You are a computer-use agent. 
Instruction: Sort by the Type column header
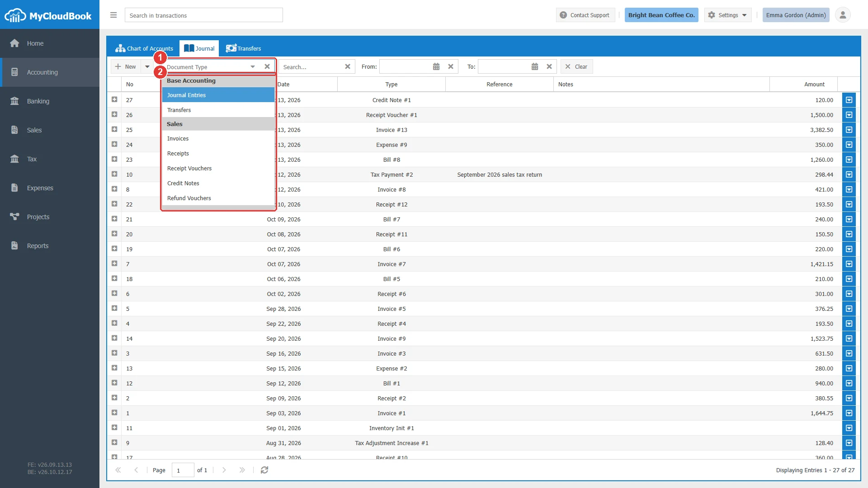pyautogui.click(x=392, y=84)
